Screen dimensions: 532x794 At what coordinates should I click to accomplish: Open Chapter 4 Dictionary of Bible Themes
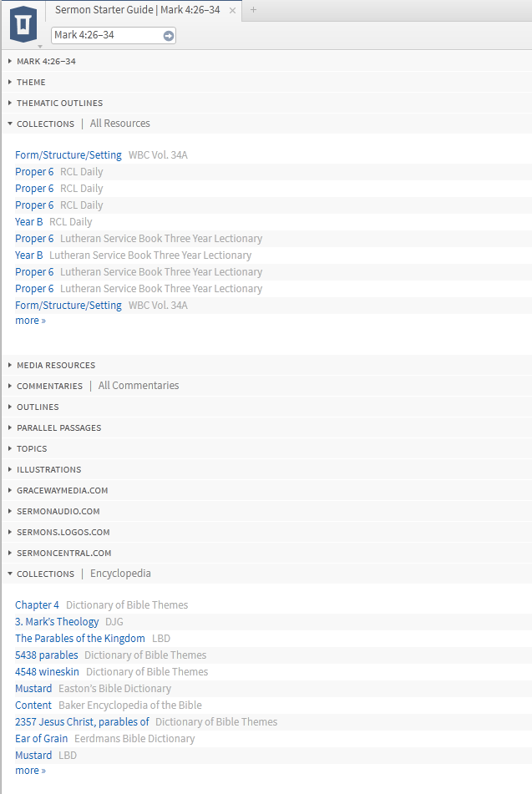[x=37, y=605]
